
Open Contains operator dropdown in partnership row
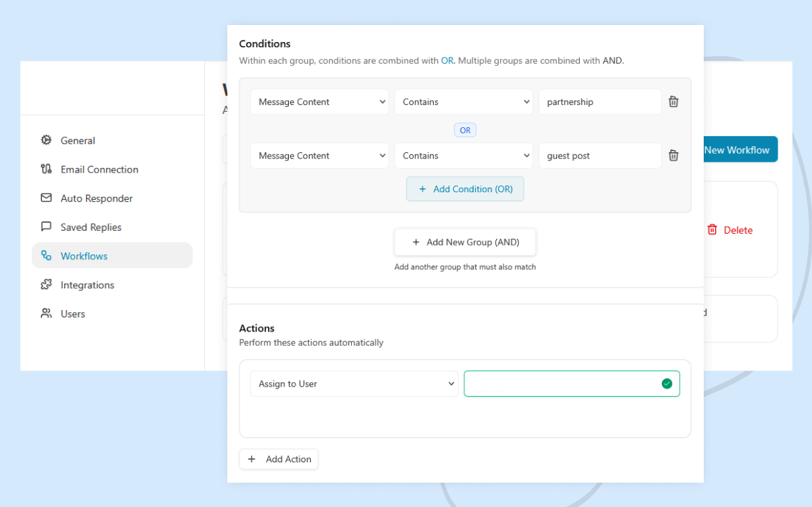pos(464,102)
